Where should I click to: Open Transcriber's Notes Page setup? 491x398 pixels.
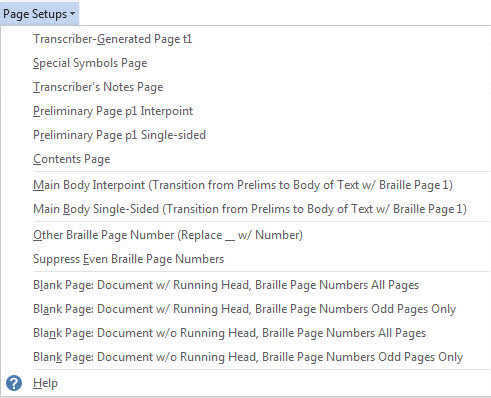pos(98,87)
